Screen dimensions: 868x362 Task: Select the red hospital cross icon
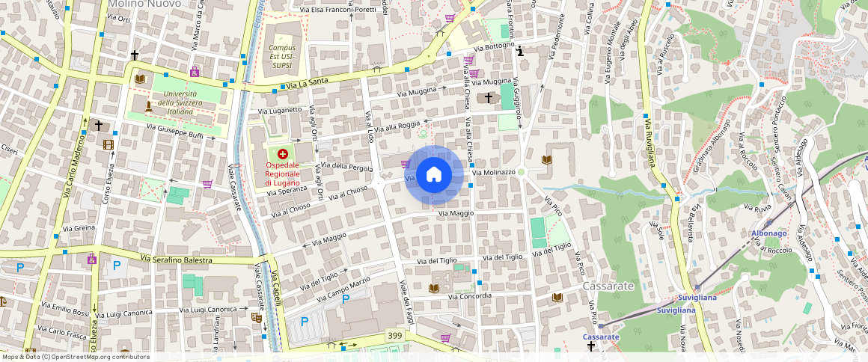coord(282,153)
